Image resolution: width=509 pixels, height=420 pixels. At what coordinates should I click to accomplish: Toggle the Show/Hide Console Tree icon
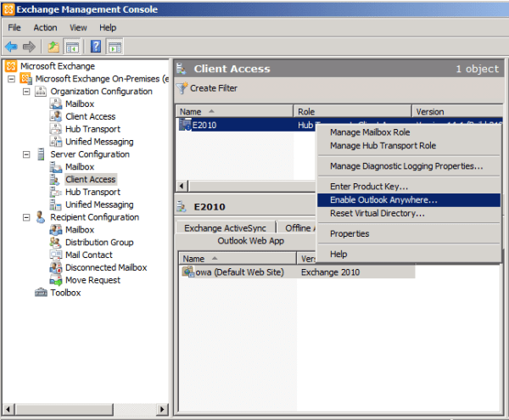pos(72,47)
